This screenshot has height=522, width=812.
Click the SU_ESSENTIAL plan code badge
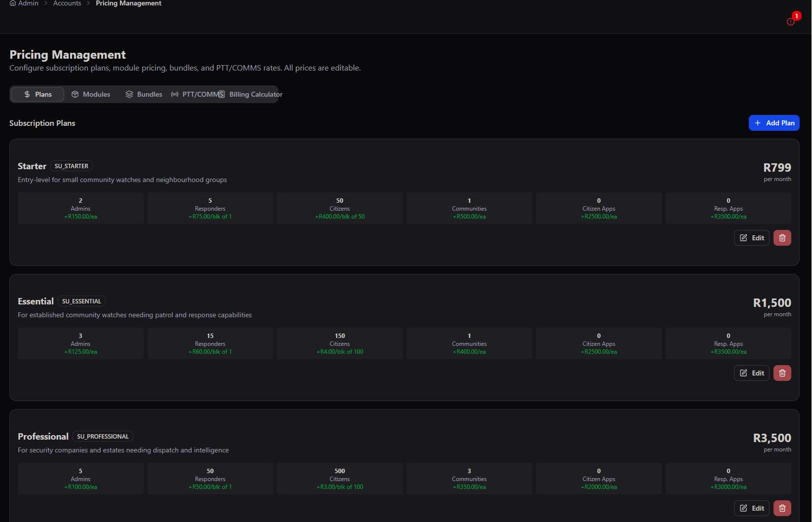click(x=81, y=301)
